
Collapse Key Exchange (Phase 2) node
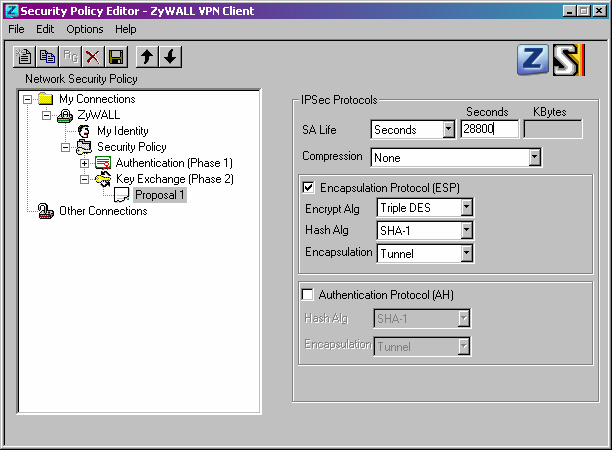(x=84, y=179)
